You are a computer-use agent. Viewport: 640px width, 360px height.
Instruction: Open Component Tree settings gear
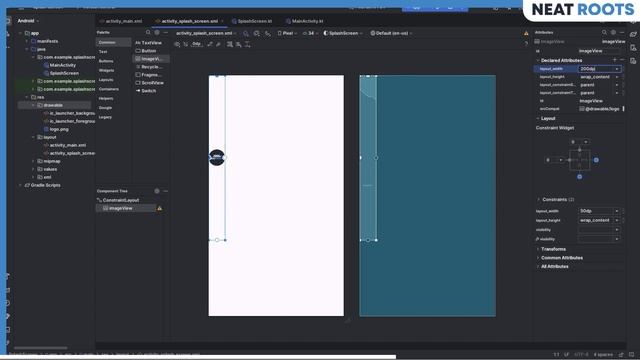[x=157, y=191]
